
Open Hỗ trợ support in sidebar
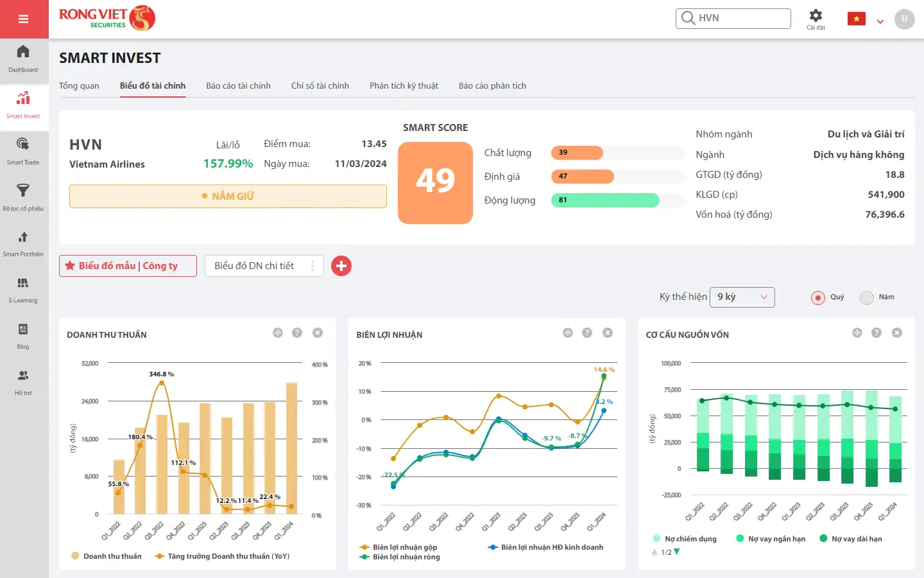(x=23, y=383)
